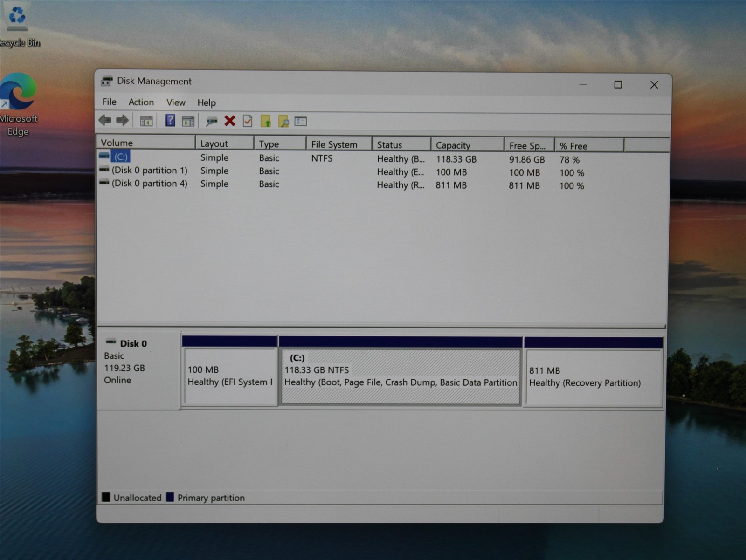746x560 pixels.
Task: Open the blue Help question mark icon
Action: click(x=170, y=121)
